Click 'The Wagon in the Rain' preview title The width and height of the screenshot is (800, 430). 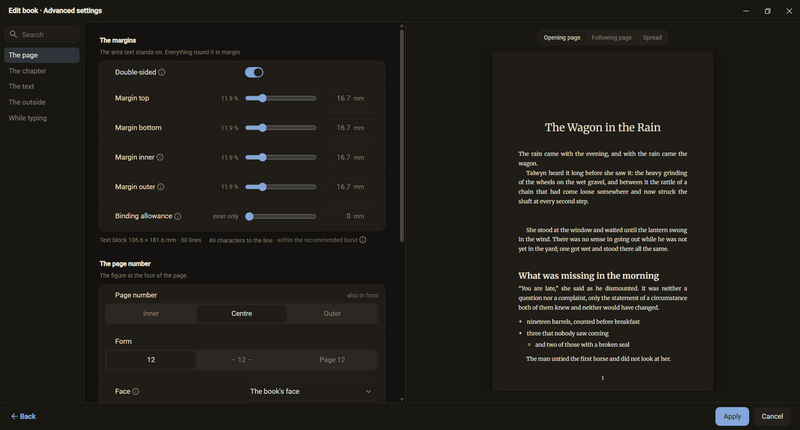[603, 128]
